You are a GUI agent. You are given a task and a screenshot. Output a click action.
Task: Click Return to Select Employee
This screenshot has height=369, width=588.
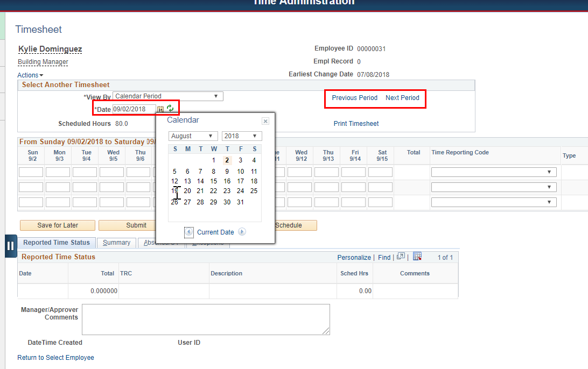pyautogui.click(x=55, y=357)
